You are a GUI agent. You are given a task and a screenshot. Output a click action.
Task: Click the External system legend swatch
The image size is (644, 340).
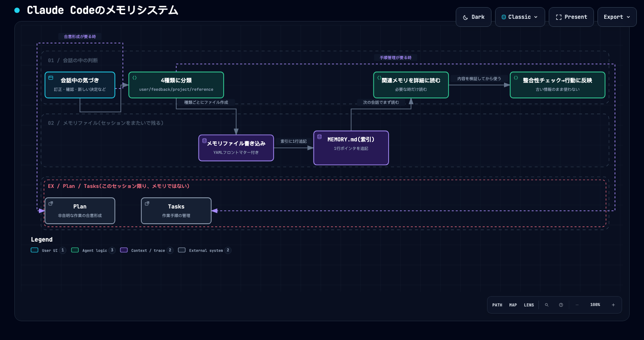182,251
